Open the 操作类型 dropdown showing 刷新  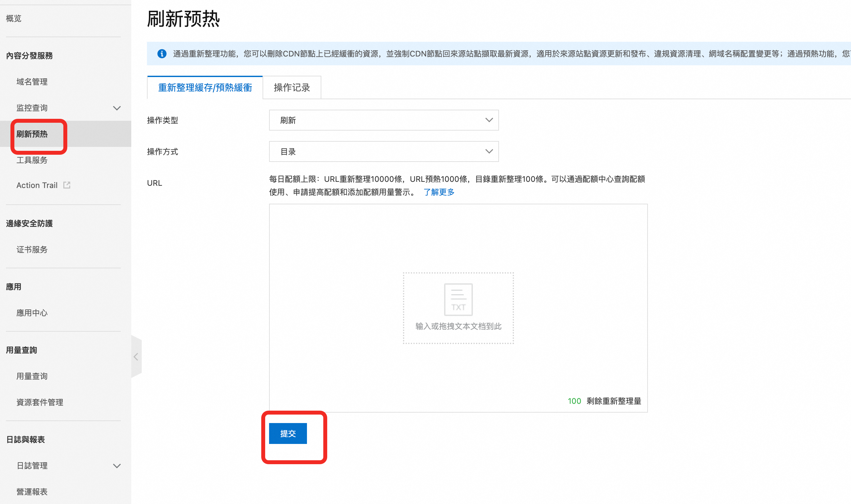tap(384, 120)
